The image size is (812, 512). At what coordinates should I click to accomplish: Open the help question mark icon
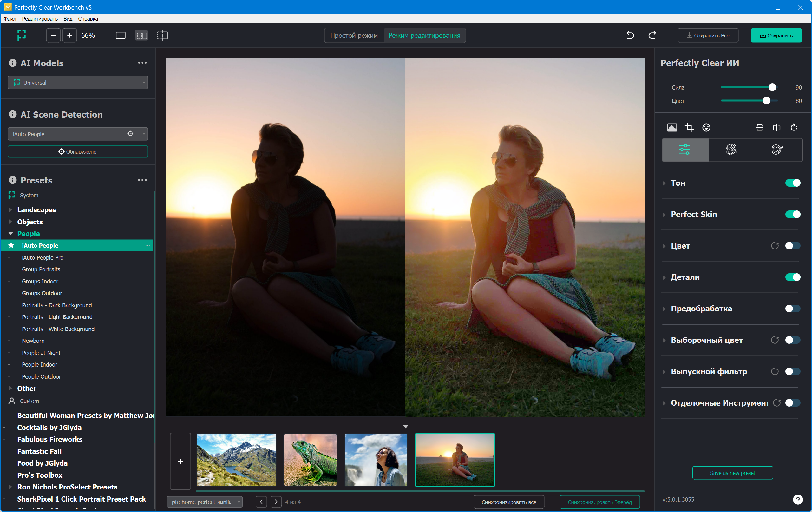tap(797, 499)
